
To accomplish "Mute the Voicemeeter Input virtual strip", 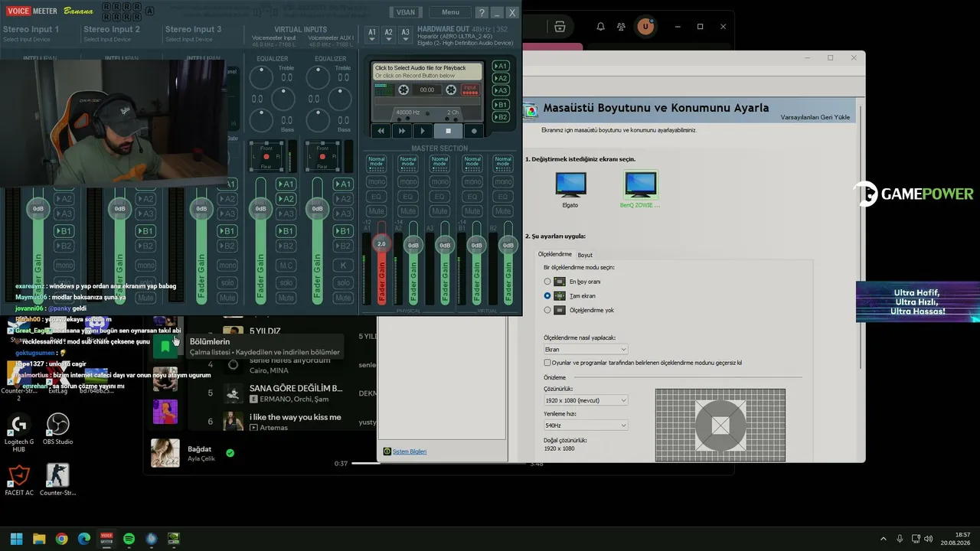I will coord(286,298).
